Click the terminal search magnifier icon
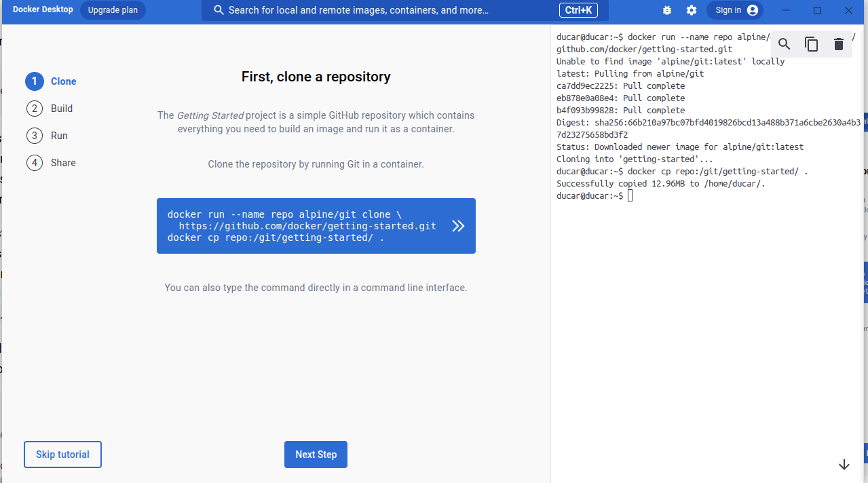The image size is (868, 483). pyautogui.click(x=785, y=44)
